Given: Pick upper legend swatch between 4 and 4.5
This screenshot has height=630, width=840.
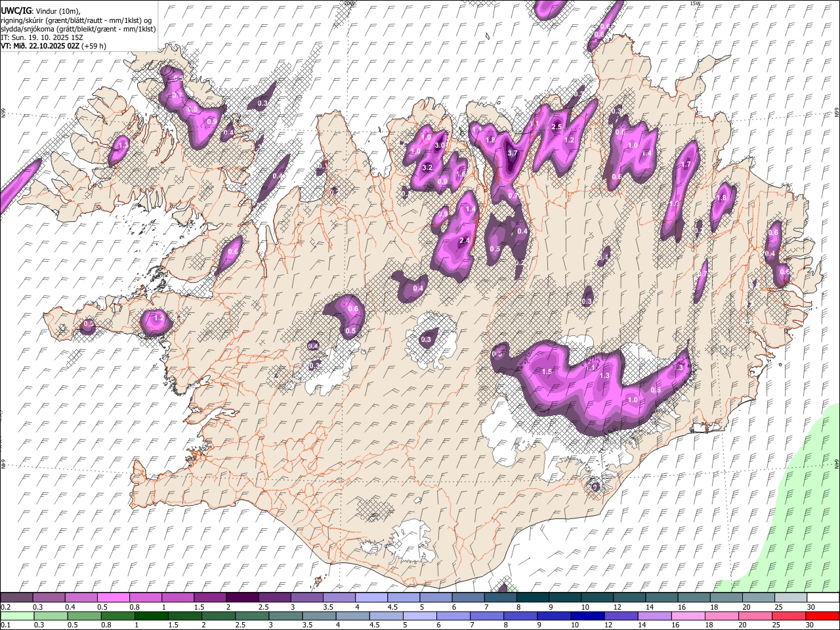Looking at the screenshot, I should [371, 597].
